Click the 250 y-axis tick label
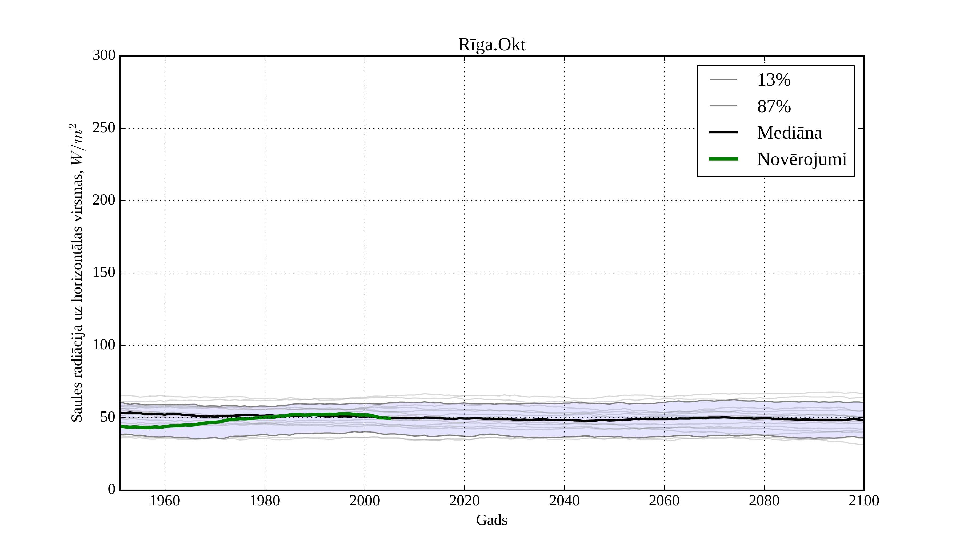Viewport: 960px width, 560px height. point(104,128)
